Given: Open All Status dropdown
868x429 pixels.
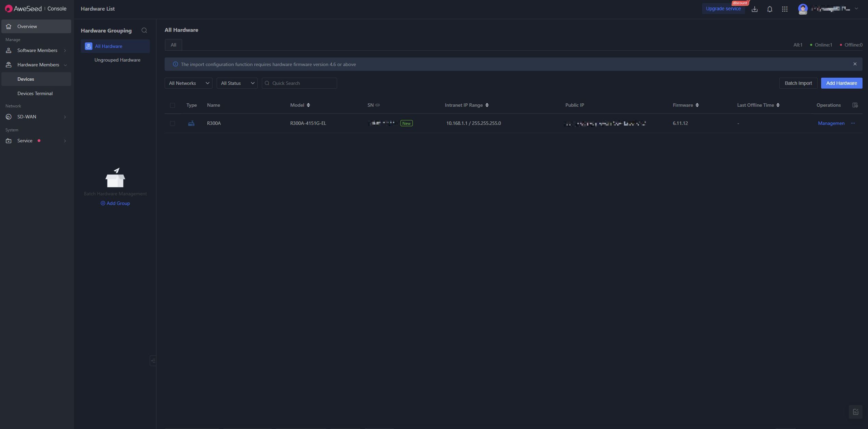Looking at the screenshot, I should coord(237,83).
